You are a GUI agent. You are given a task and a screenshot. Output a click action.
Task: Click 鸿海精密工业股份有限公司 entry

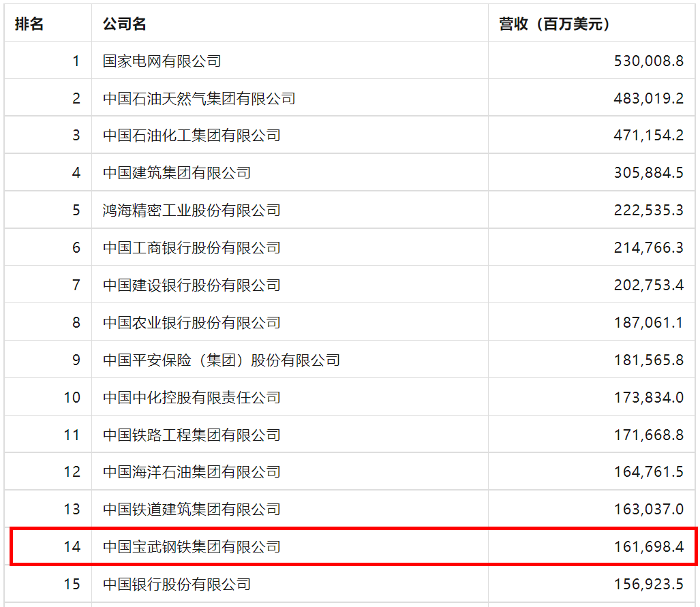tap(192, 211)
